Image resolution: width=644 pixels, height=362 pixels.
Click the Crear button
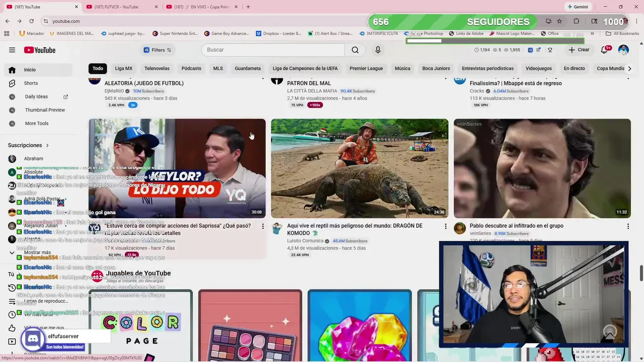(579, 50)
